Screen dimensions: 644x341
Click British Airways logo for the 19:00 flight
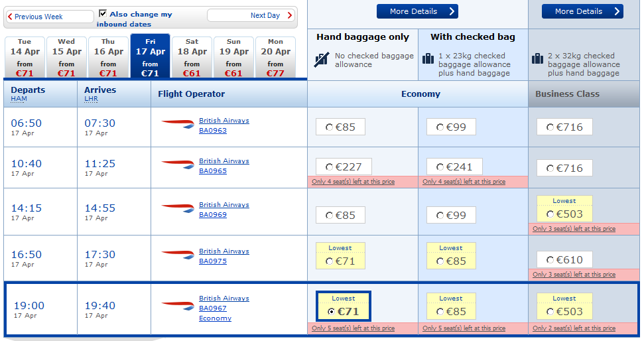pyautogui.click(x=177, y=305)
